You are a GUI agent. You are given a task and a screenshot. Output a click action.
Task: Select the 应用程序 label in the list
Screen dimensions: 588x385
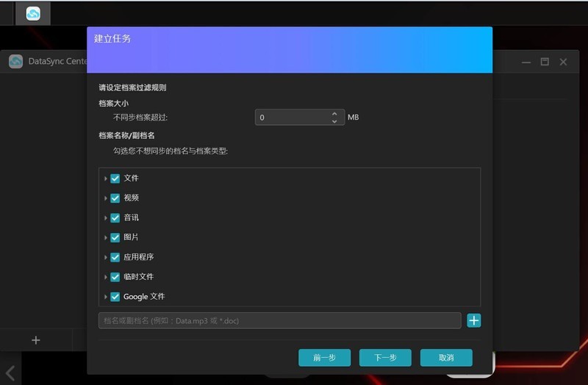139,257
